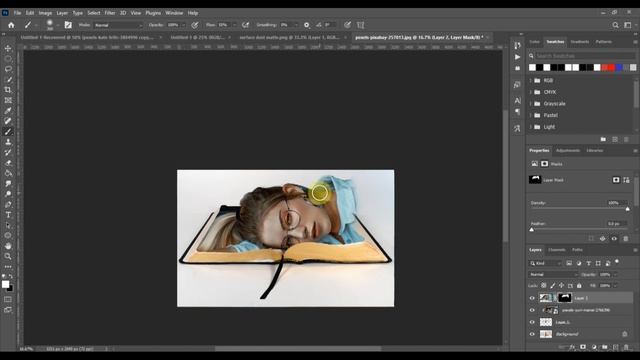
Task: Select the Move tool
Action: (8, 48)
